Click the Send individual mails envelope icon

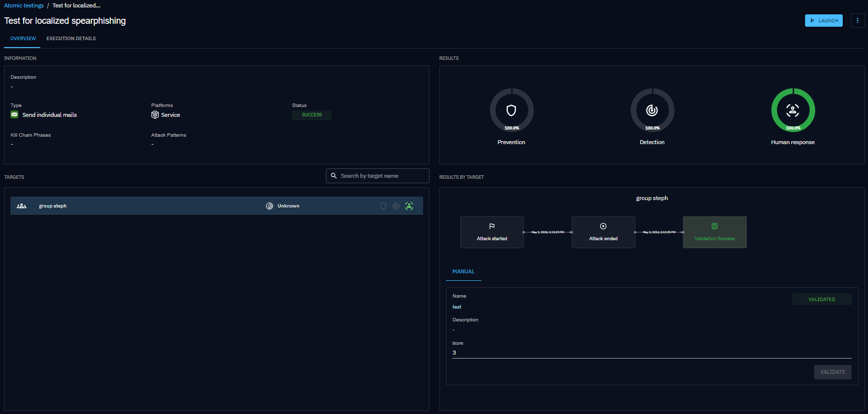[x=14, y=115]
